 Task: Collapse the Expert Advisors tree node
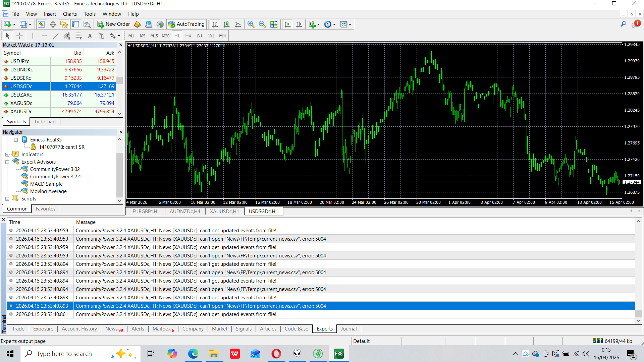click(x=7, y=162)
